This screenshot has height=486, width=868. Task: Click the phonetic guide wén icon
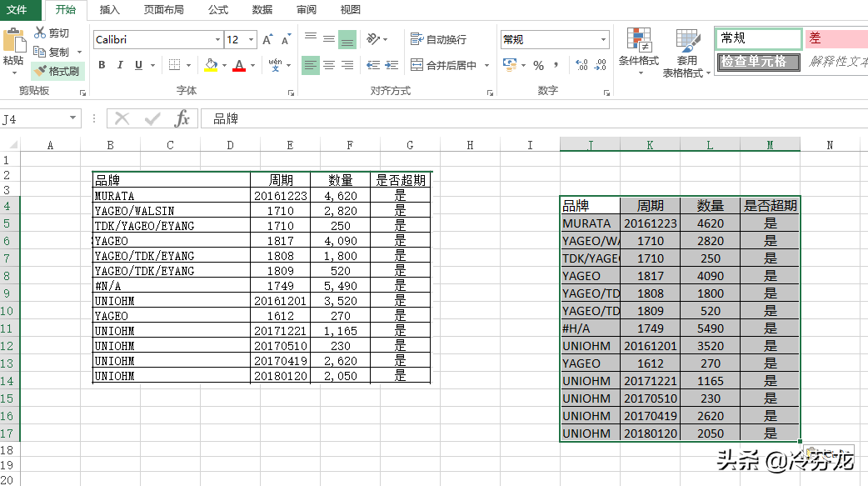pos(275,65)
